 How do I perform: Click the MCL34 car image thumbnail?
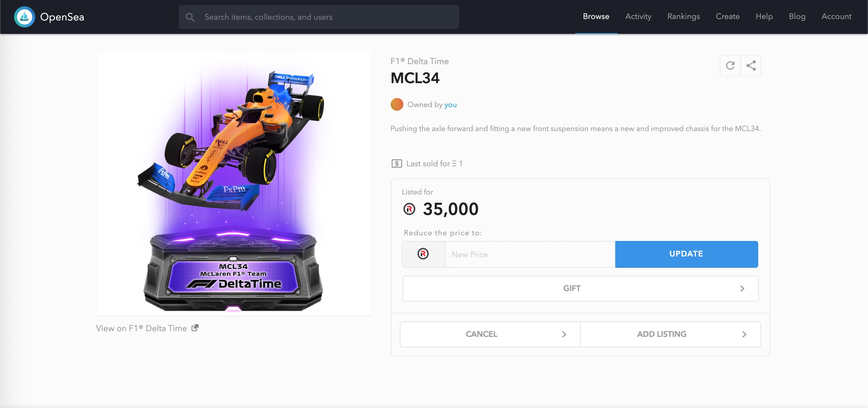(234, 184)
